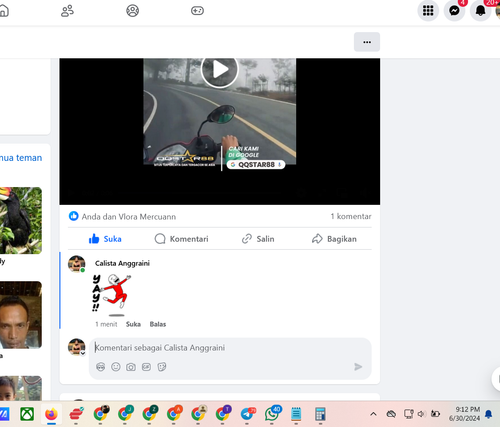This screenshot has height=427, width=500.
Task: Open Messenger chats icon
Action: [x=454, y=11]
